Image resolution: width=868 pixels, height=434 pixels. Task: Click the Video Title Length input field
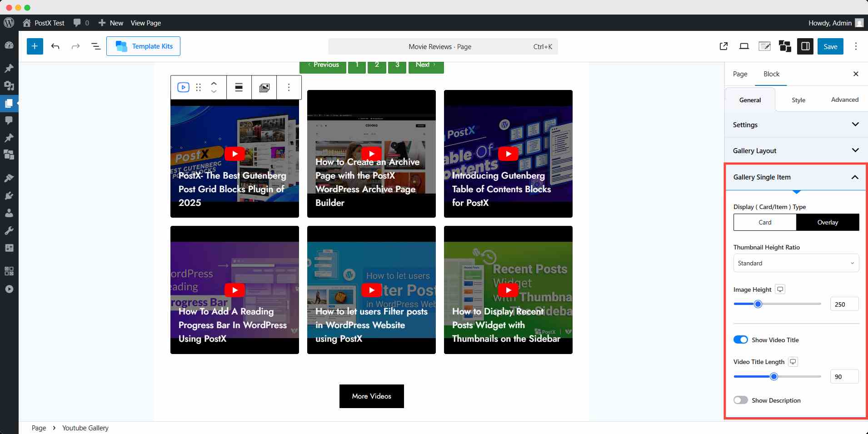point(844,377)
